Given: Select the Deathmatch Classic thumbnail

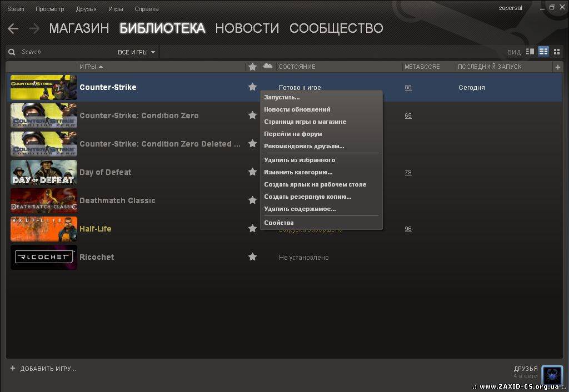Looking at the screenshot, I should (x=43, y=200).
